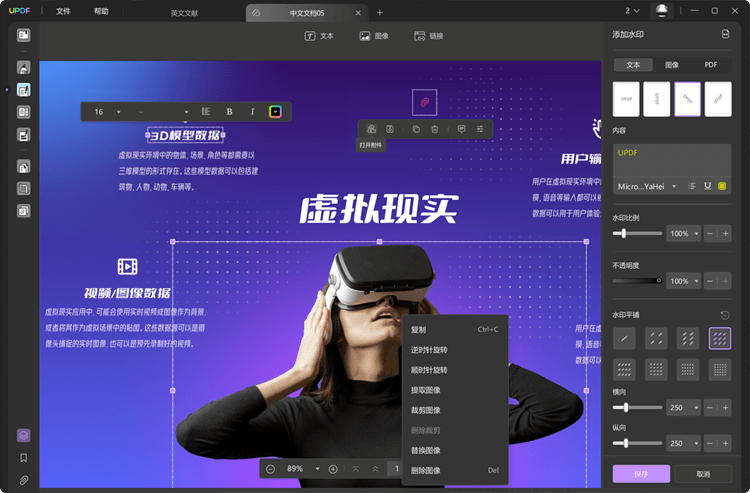This screenshot has height=493, width=750.
Task: Select the paperclip attachment annotation on page
Action: (424, 102)
